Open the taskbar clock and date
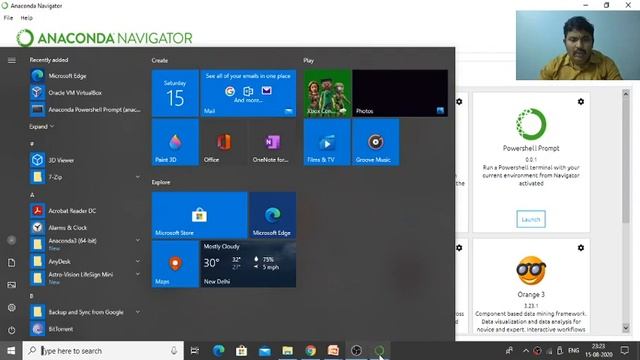 [x=598, y=351]
